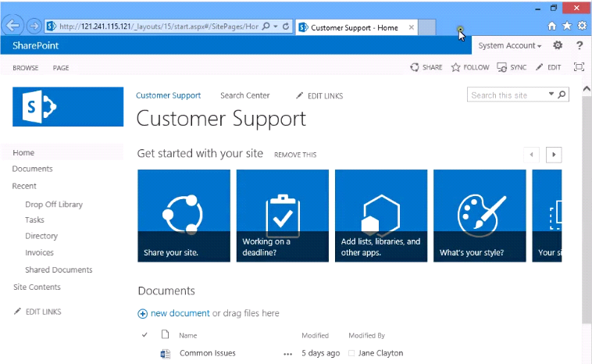
Task: Click the SharePoint suite bar title
Action: point(35,45)
